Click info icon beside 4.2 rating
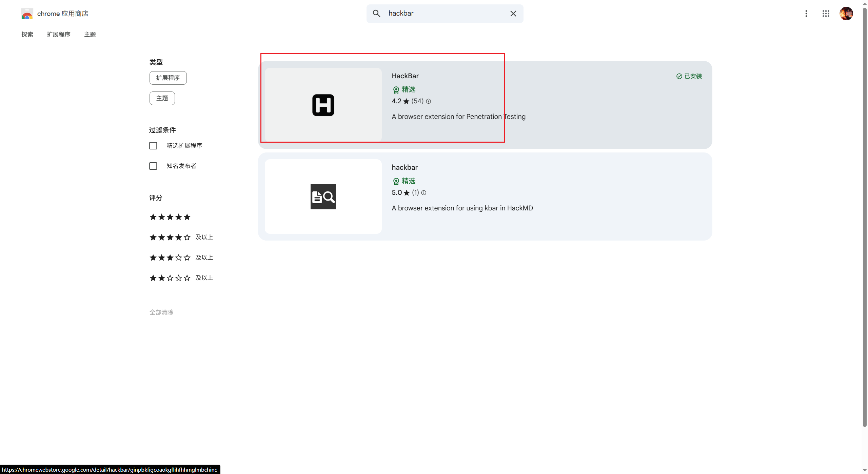868x474 pixels. [429, 101]
